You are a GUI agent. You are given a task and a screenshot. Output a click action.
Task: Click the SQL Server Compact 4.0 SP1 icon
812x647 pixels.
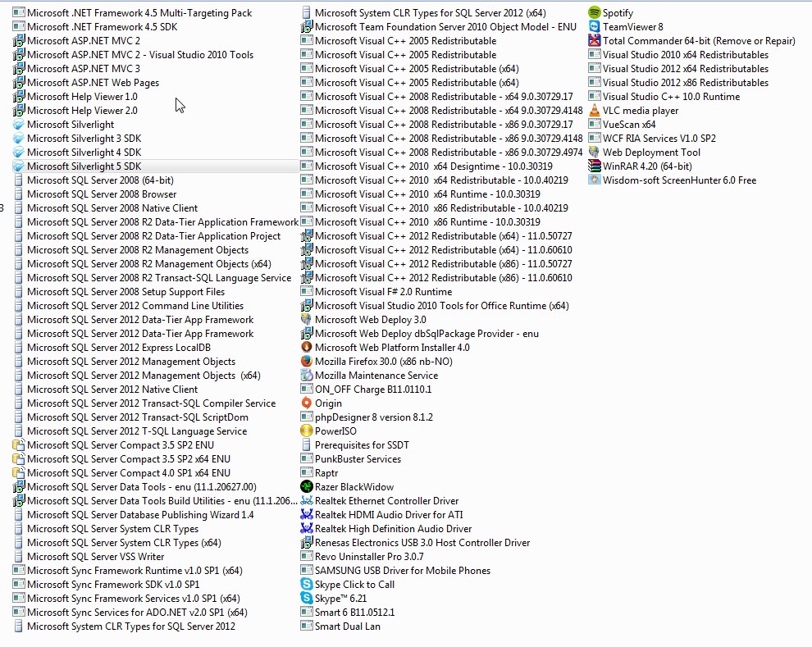click(19, 473)
